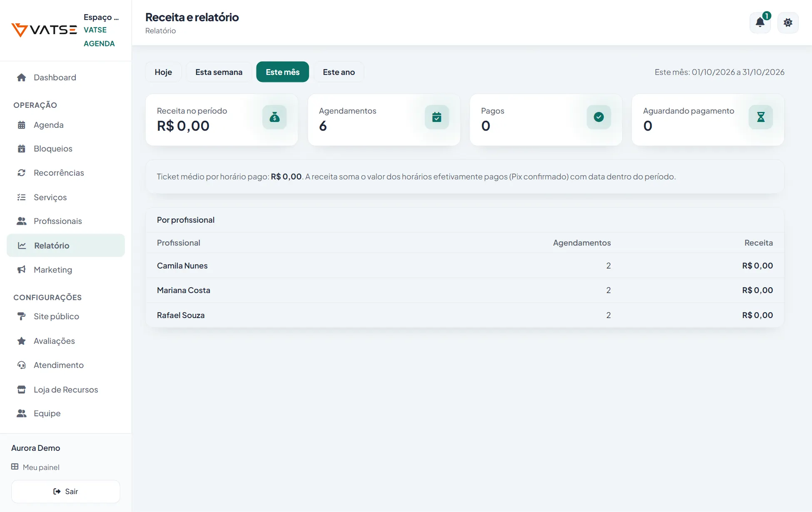Screen dimensions: 812x512
Task: Click the Camila Nunes row name
Action: tap(182, 266)
